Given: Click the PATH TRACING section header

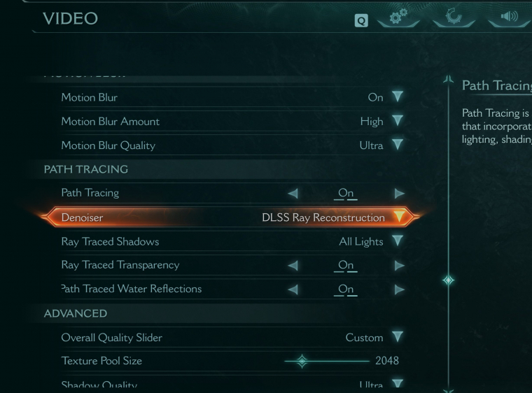Looking at the screenshot, I should (x=86, y=169).
